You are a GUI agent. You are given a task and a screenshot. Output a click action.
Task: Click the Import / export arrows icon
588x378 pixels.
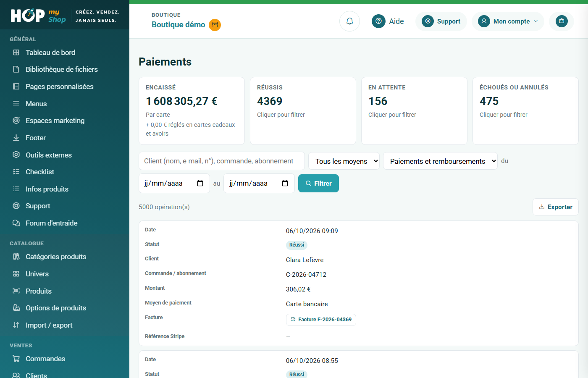point(16,325)
